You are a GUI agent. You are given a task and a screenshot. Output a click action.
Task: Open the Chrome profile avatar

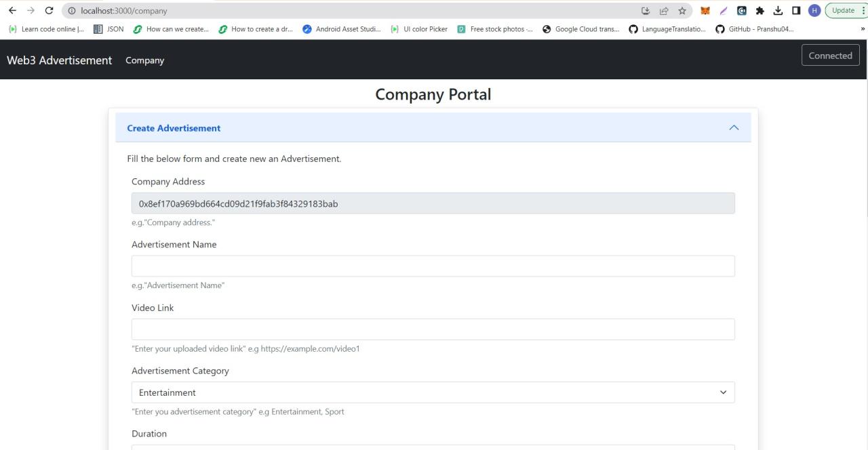click(x=814, y=10)
